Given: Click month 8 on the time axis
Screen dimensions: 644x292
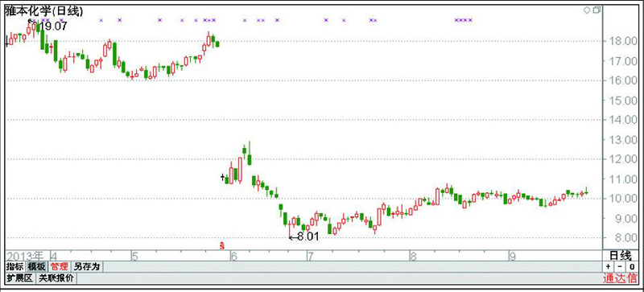Looking at the screenshot, I should pos(413,257).
